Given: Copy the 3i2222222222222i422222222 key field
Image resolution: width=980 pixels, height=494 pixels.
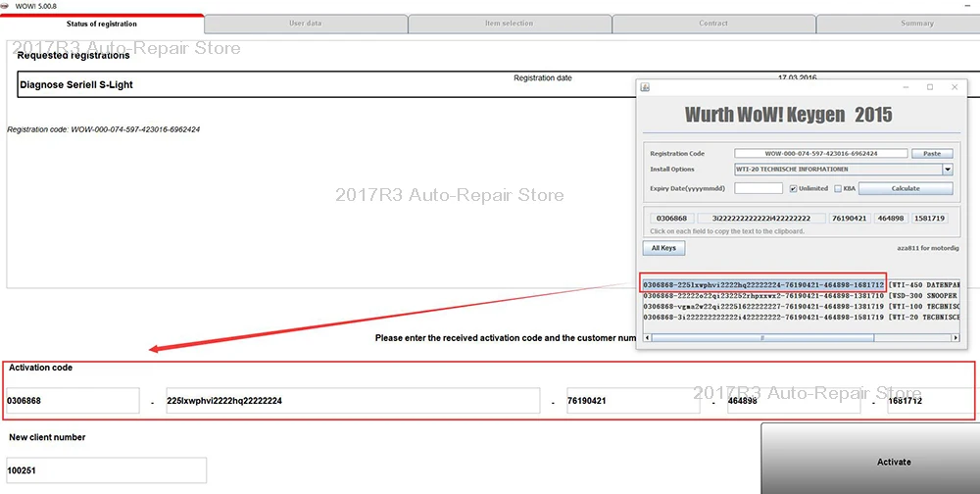Looking at the screenshot, I should pyautogui.click(x=761, y=219).
